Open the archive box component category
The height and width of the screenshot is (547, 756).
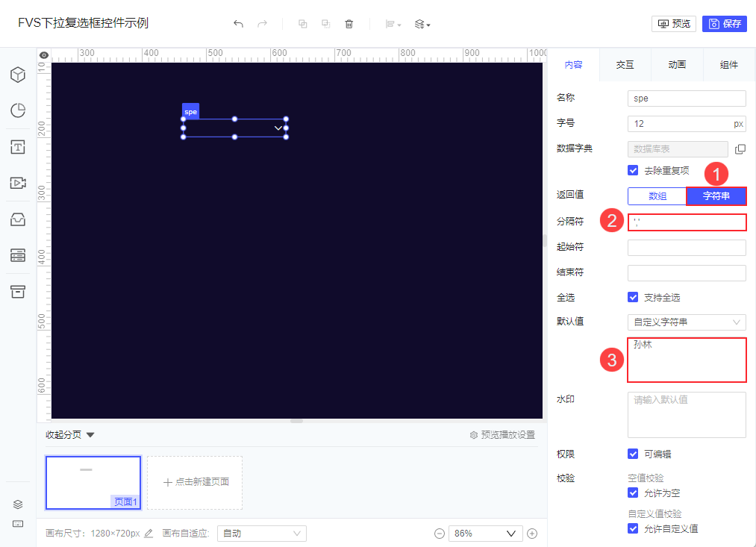pyautogui.click(x=18, y=292)
